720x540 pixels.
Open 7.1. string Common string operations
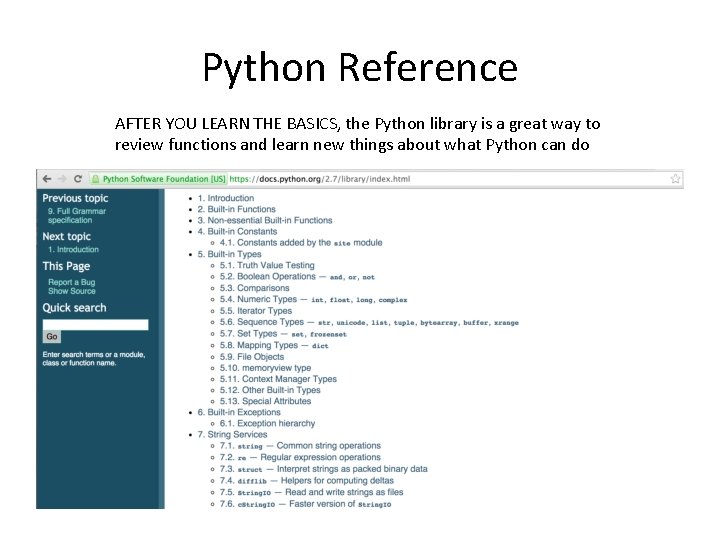300,446
